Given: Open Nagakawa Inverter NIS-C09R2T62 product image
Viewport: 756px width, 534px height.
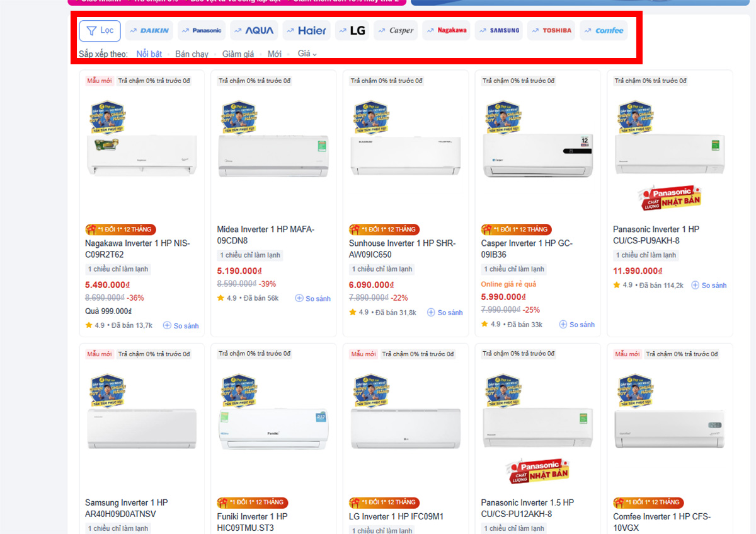Looking at the screenshot, I should point(142,154).
